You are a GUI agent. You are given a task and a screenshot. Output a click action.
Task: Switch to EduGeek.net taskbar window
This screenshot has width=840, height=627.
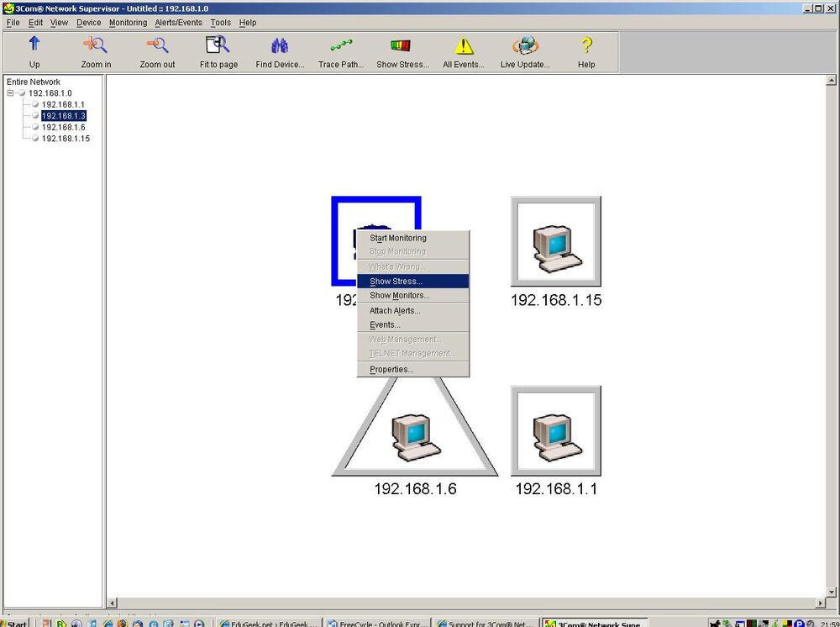point(270,623)
